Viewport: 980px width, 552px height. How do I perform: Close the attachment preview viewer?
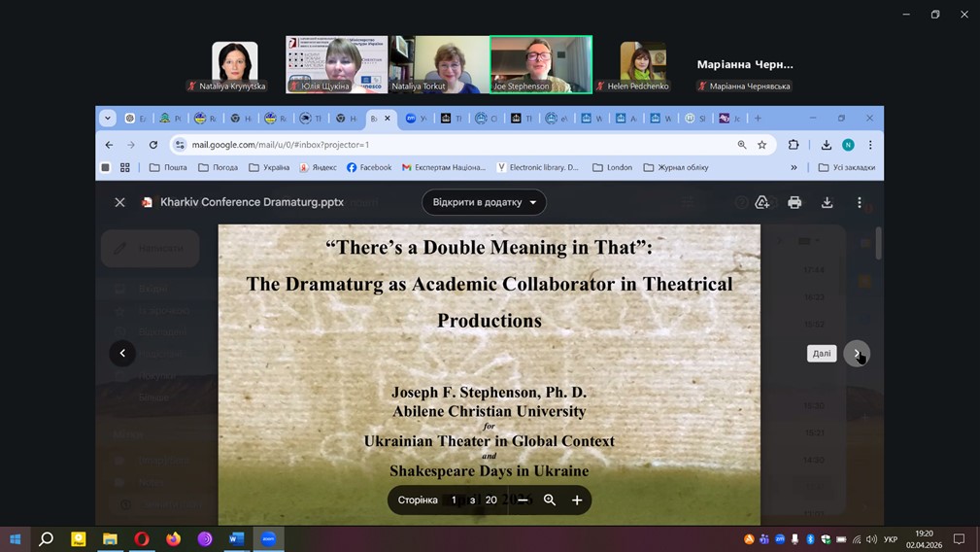coord(119,202)
